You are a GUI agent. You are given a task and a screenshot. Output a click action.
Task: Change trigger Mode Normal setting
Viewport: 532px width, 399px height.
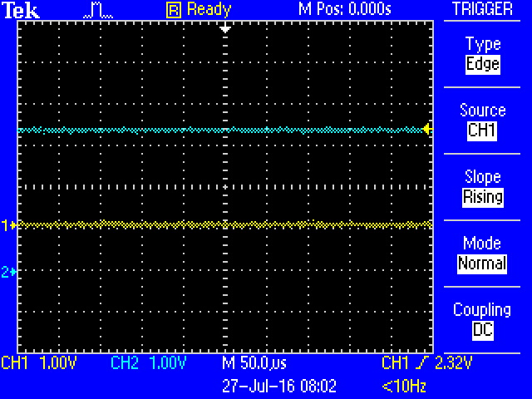tap(482, 264)
